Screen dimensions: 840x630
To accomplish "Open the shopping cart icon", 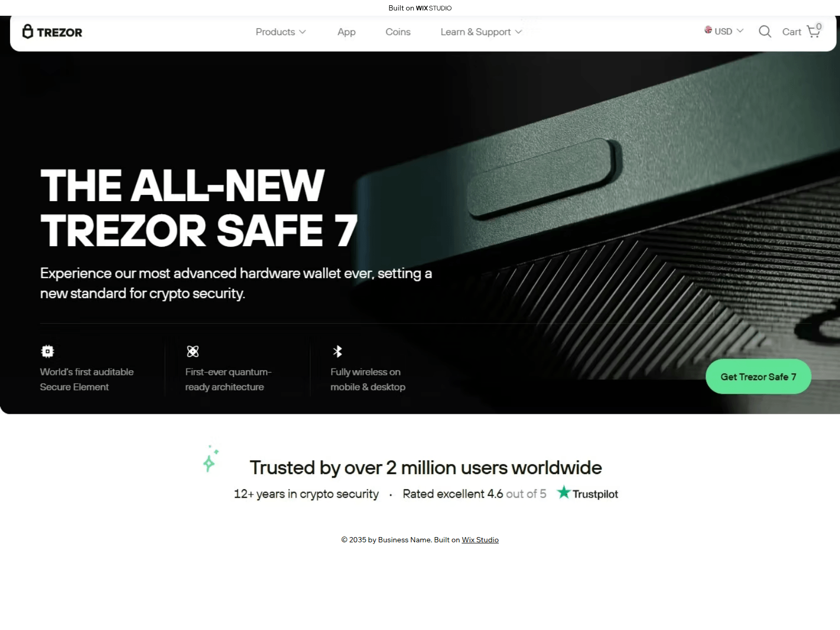I will (813, 31).
